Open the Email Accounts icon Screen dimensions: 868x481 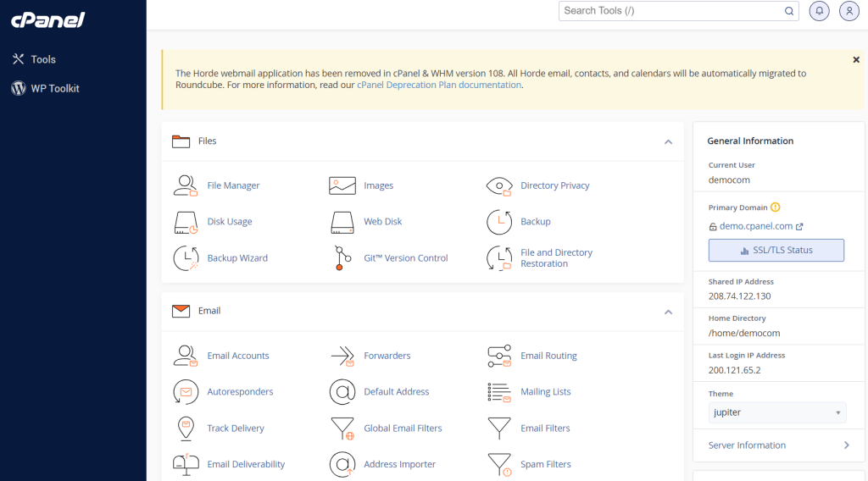186,356
